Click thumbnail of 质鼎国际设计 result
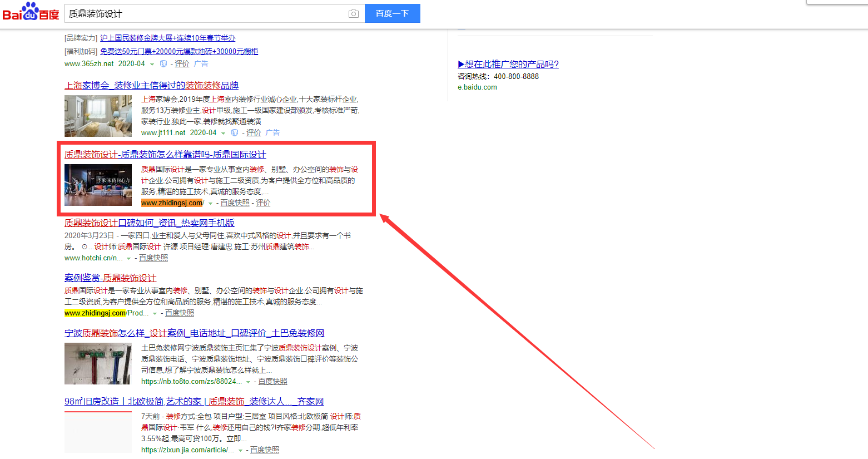This screenshot has width=868, height=459. [98, 185]
